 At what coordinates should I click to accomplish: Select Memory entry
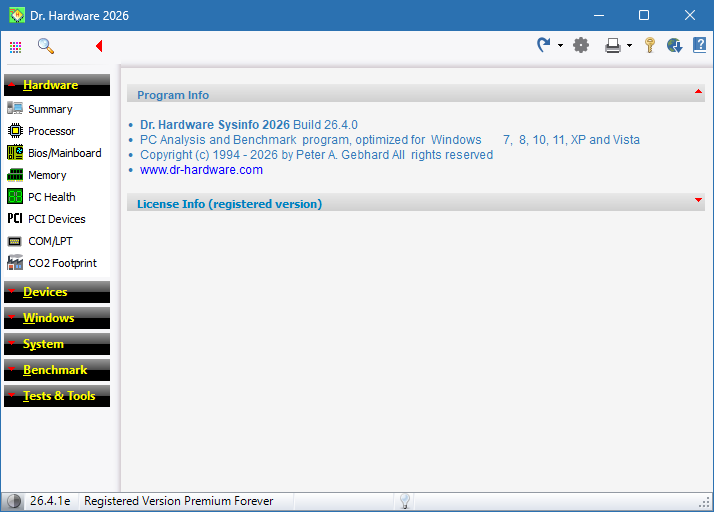click(x=47, y=175)
